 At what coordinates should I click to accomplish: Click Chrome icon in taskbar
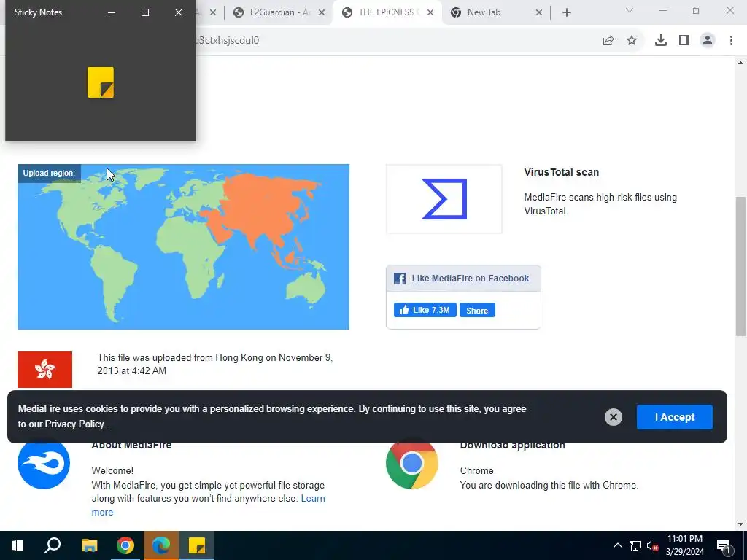coord(125,545)
